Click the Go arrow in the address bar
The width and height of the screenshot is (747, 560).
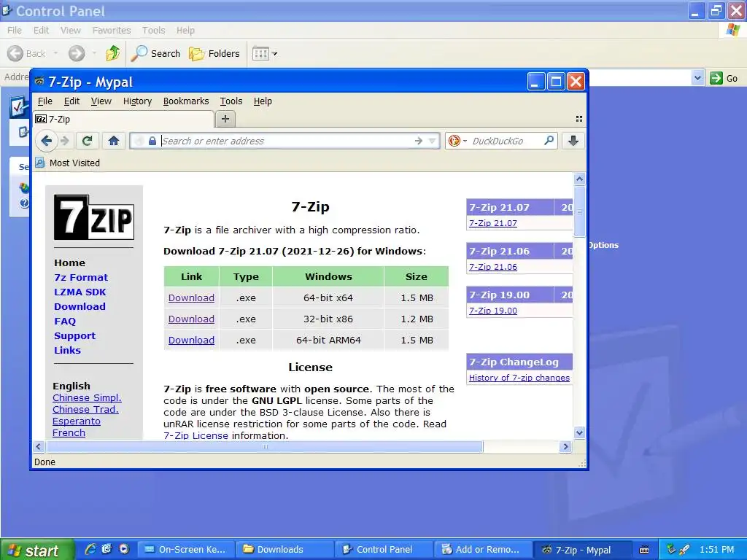tap(418, 141)
